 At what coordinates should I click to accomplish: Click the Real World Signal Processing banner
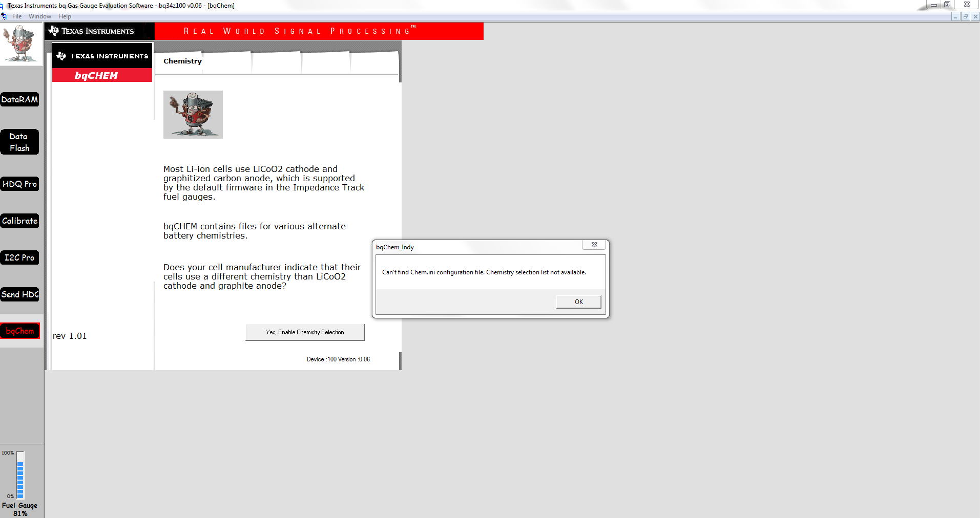319,31
